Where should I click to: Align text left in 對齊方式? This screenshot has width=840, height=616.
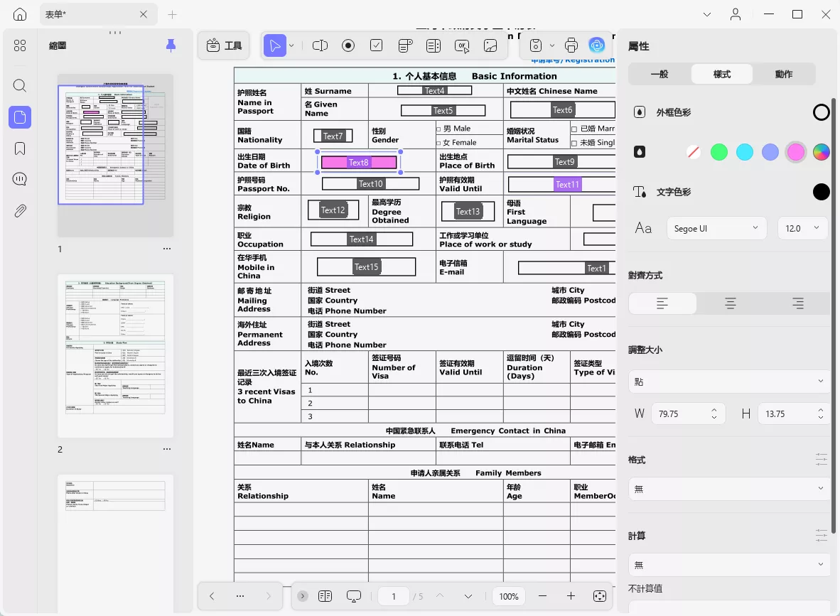tap(662, 303)
